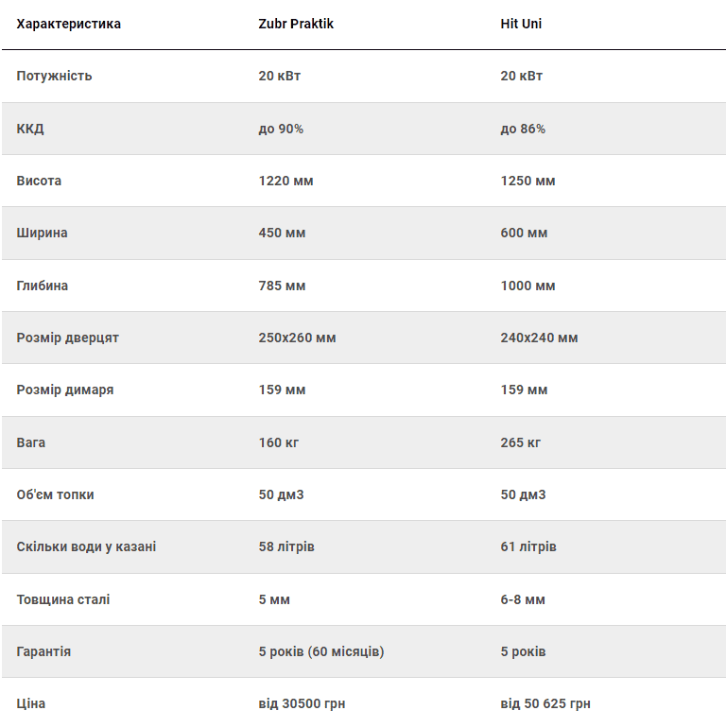The height and width of the screenshot is (728, 726).
Task: Select the Zubr Praktik column header
Action: pos(296,24)
